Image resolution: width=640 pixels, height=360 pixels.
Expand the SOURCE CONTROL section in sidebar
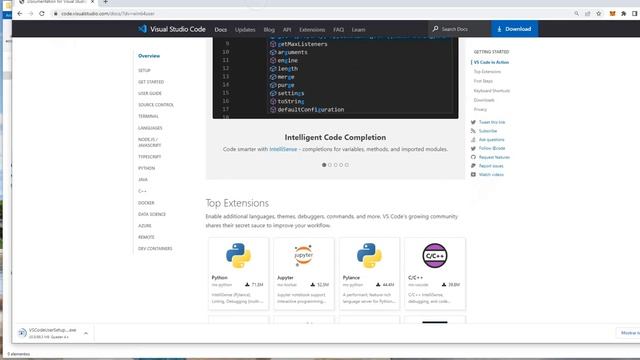click(x=156, y=105)
